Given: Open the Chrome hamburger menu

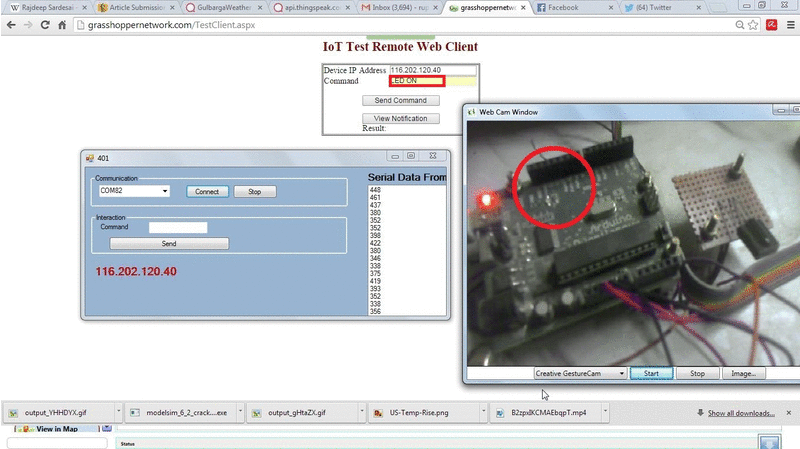Looking at the screenshot, I should point(789,24).
